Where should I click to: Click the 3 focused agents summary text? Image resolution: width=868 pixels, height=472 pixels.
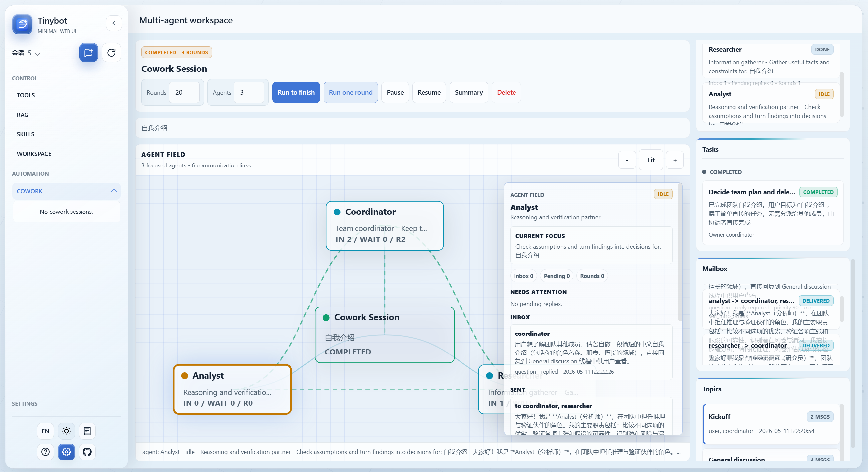196,165
